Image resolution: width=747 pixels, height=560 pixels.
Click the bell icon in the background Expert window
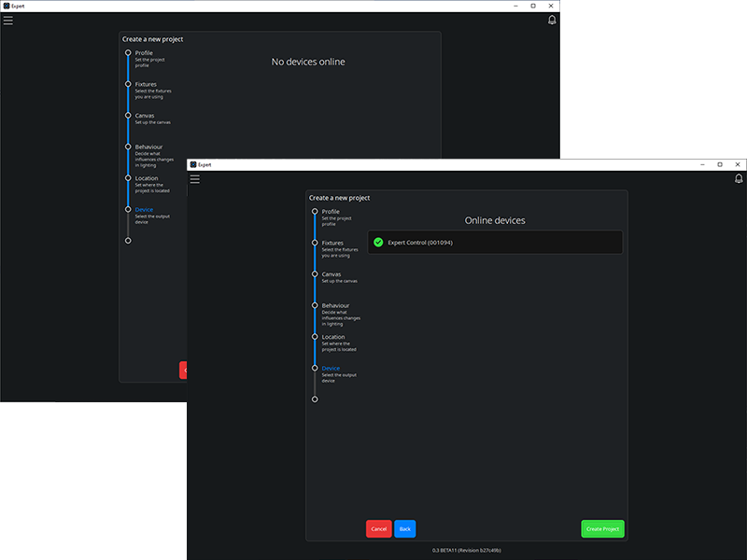(552, 18)
